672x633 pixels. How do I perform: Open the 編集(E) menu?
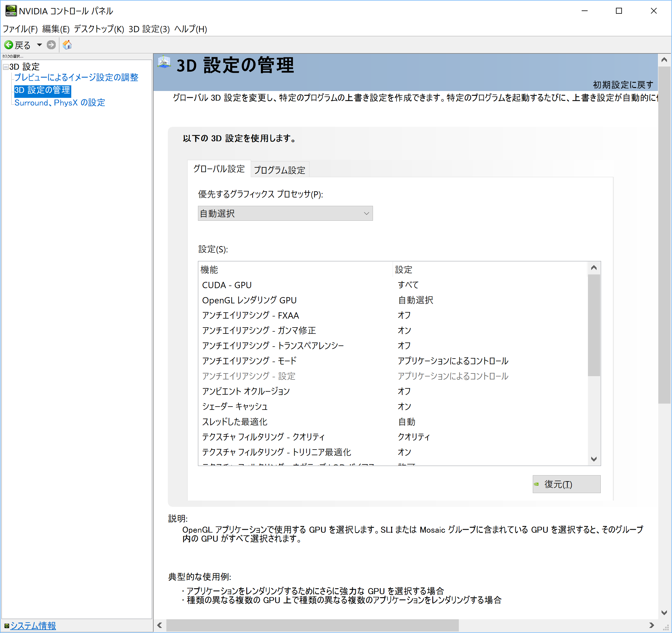(x=56, y=29)
